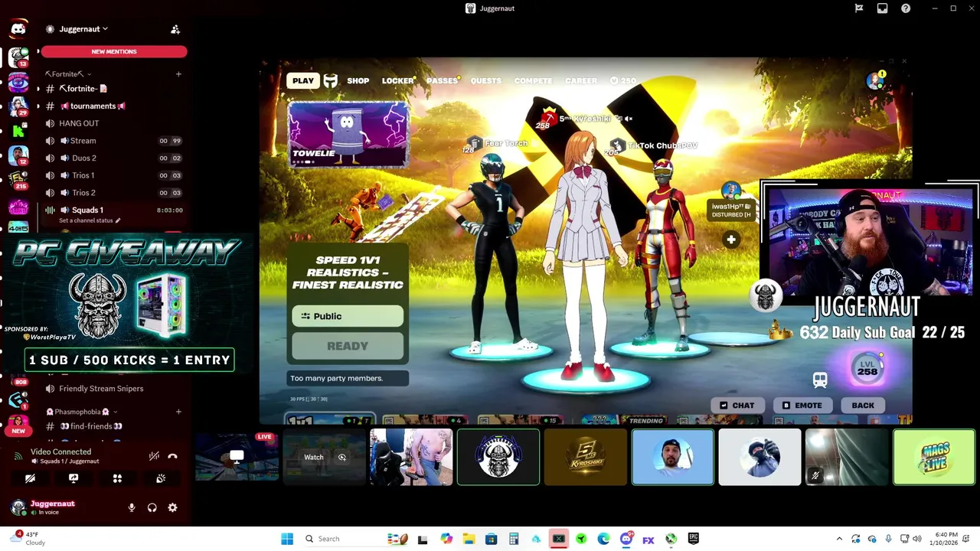Click the READY button in Fortnite lobby
The height and width of the screenshot is (551, 980).
pos(348,346)
